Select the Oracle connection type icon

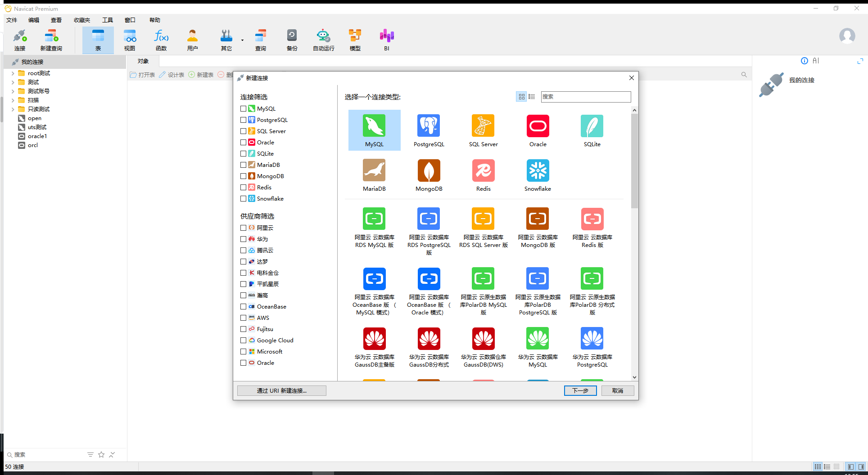(x=538, y=125)
